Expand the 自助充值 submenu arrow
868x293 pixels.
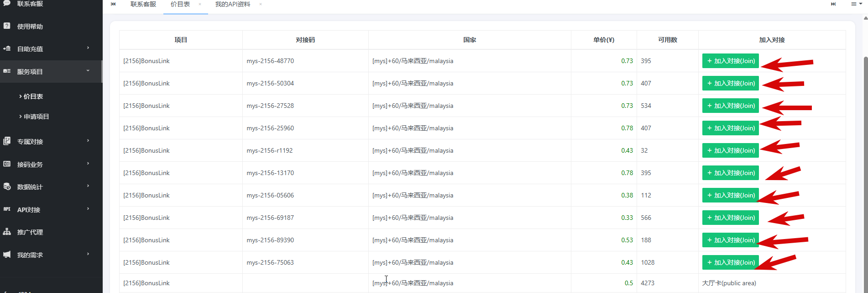(88, 48)
